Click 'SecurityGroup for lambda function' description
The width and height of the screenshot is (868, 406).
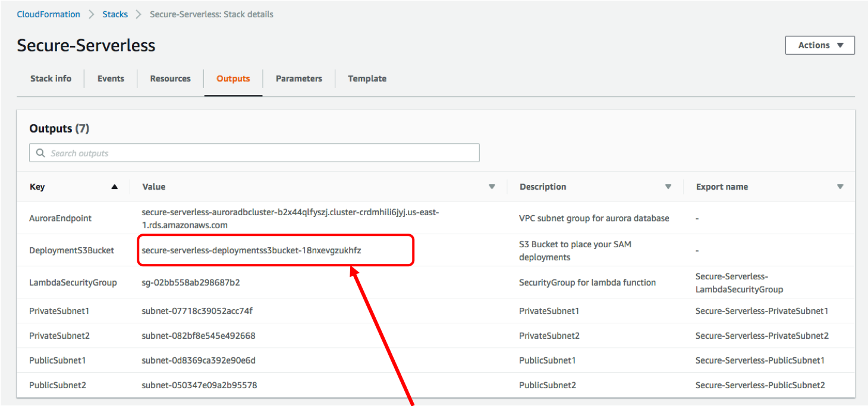click(587, 282)
